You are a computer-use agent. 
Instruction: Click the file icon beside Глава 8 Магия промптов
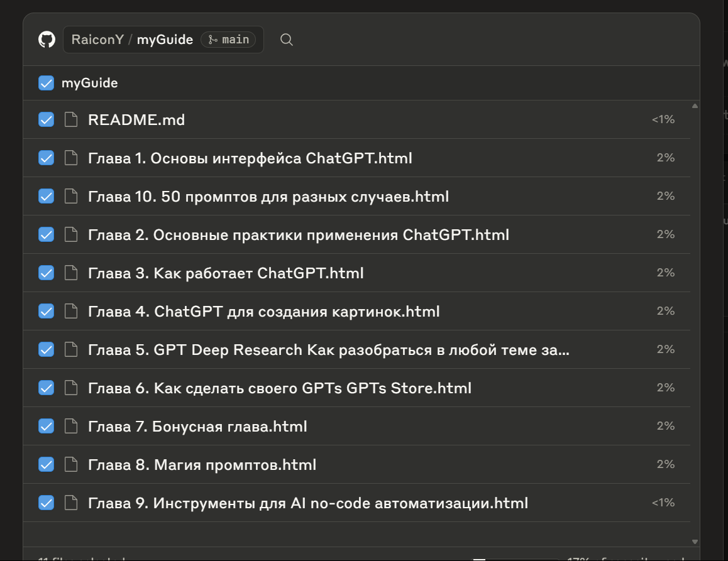click(x=71, y=464)
